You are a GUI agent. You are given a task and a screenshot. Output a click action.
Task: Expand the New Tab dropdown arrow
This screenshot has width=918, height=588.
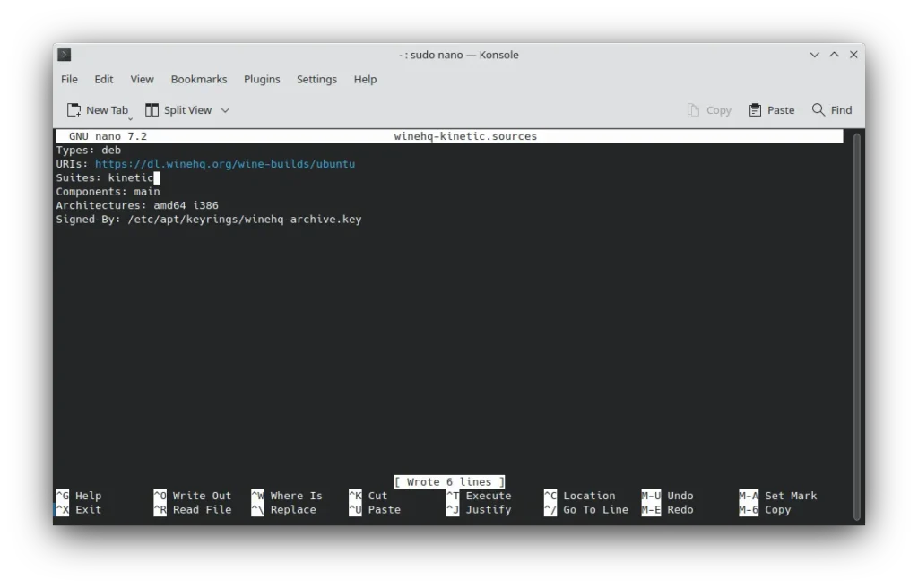pos(130,118)
